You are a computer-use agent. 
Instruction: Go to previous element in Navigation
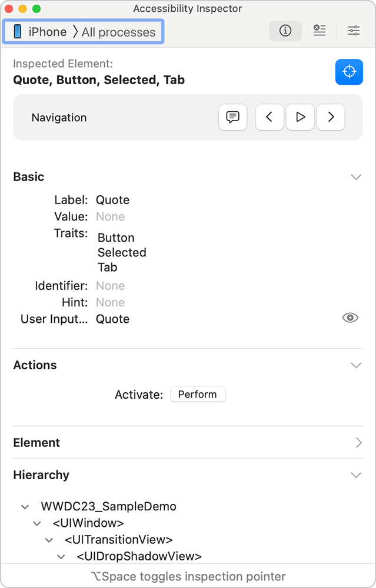(x=269, y=117)
